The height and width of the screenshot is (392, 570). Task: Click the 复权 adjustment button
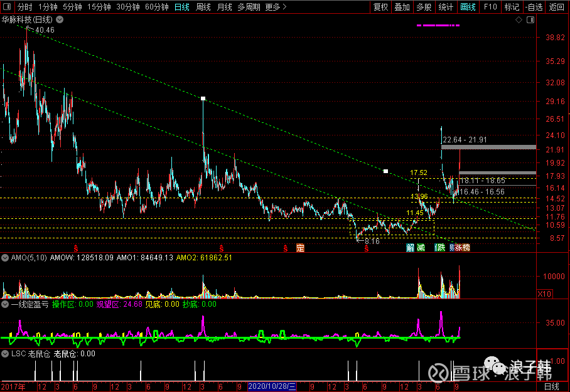click(380, 7)
